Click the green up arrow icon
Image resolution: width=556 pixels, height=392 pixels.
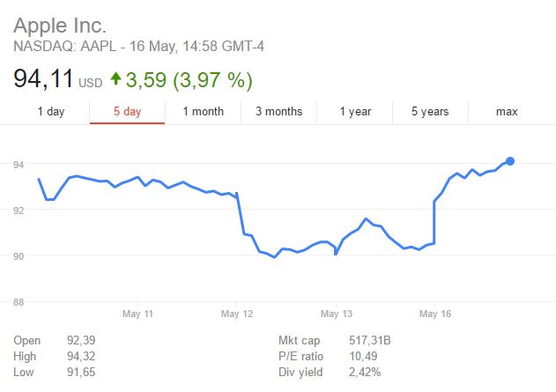pos(115,81)
